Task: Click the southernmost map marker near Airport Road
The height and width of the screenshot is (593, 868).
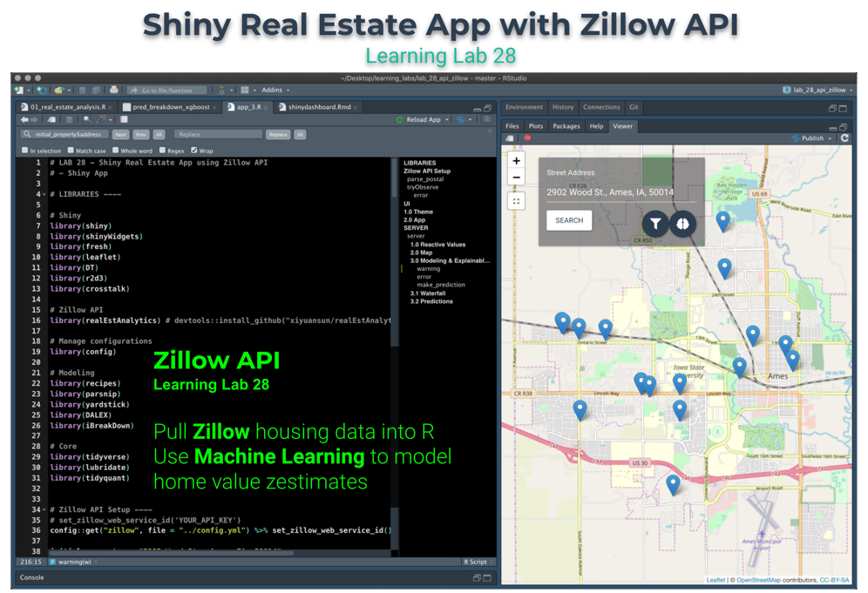Action: pyautogui.click(x=673, y=484)
